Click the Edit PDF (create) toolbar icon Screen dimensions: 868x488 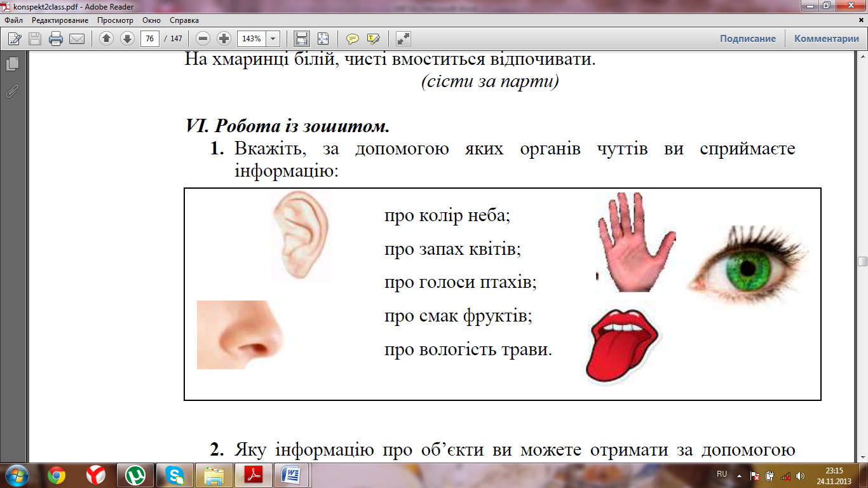[x=14, y=39]
